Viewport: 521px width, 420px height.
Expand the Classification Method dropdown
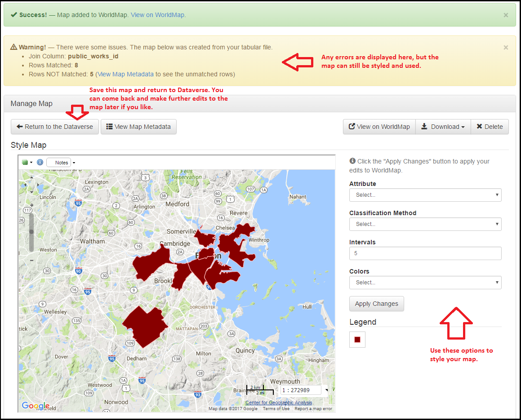(x=425, y=224)
